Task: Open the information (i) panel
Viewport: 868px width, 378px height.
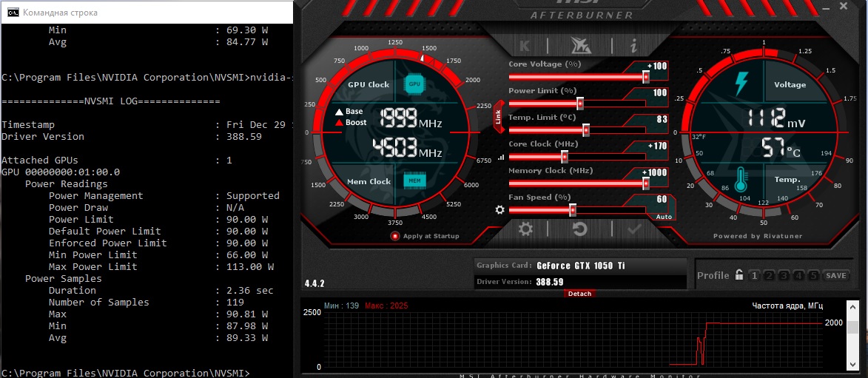Action: tap(634, 45)
